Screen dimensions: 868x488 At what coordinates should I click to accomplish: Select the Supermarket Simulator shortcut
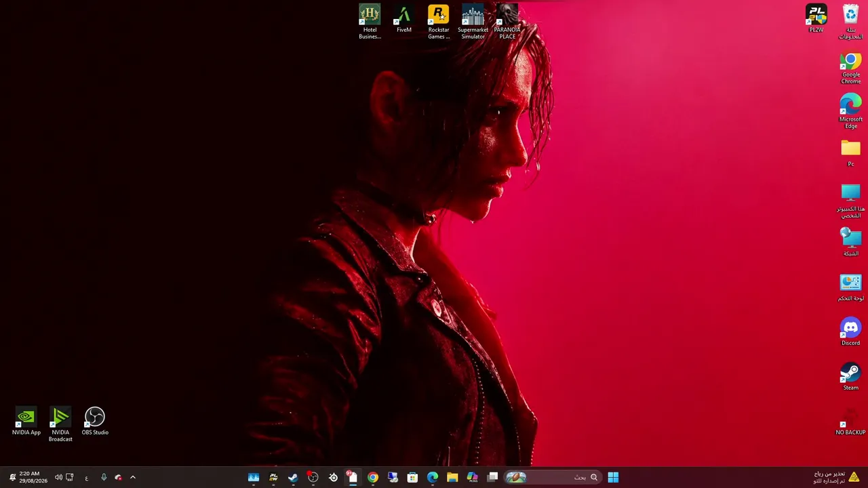(x=473, y=22)
